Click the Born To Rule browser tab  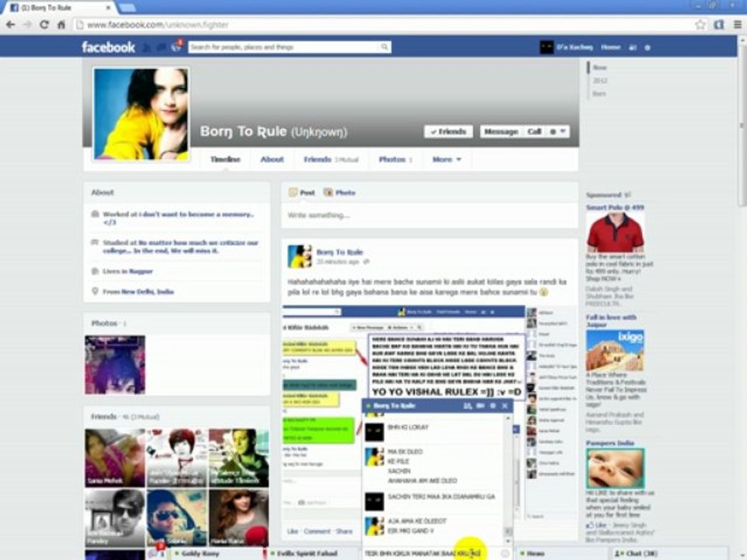point(60,8)
